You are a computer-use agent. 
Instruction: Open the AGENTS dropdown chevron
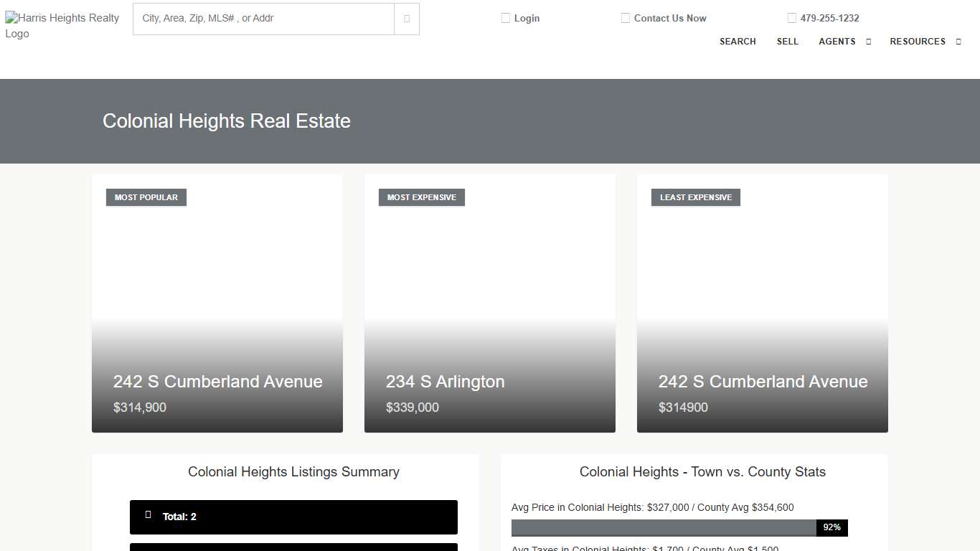click(x=868, y=42)
